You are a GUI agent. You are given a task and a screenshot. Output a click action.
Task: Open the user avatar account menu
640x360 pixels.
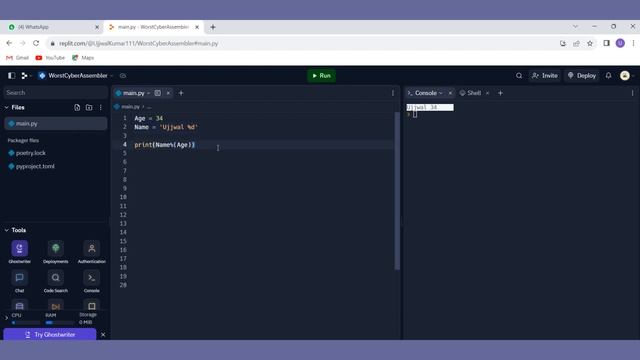[x=625, y=76]
